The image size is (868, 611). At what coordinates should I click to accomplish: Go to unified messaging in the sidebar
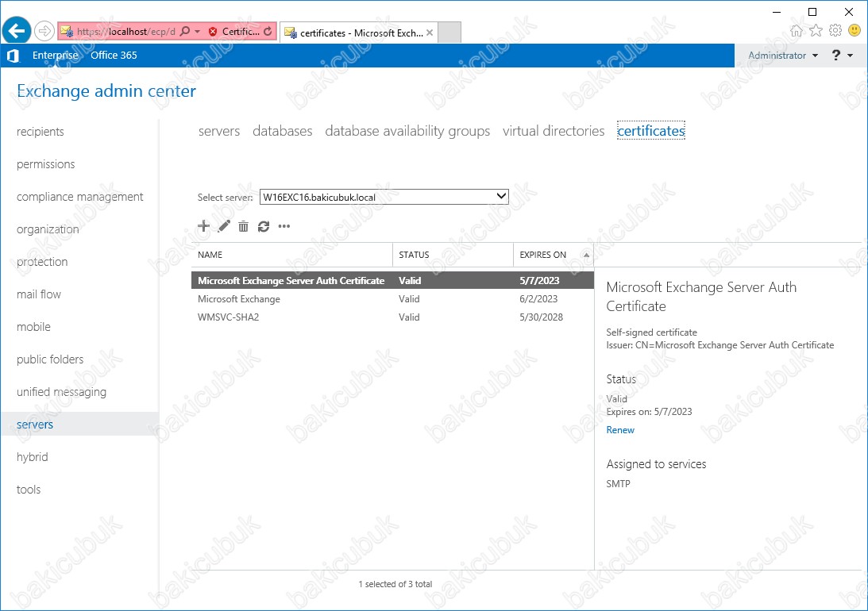[61, 392]
